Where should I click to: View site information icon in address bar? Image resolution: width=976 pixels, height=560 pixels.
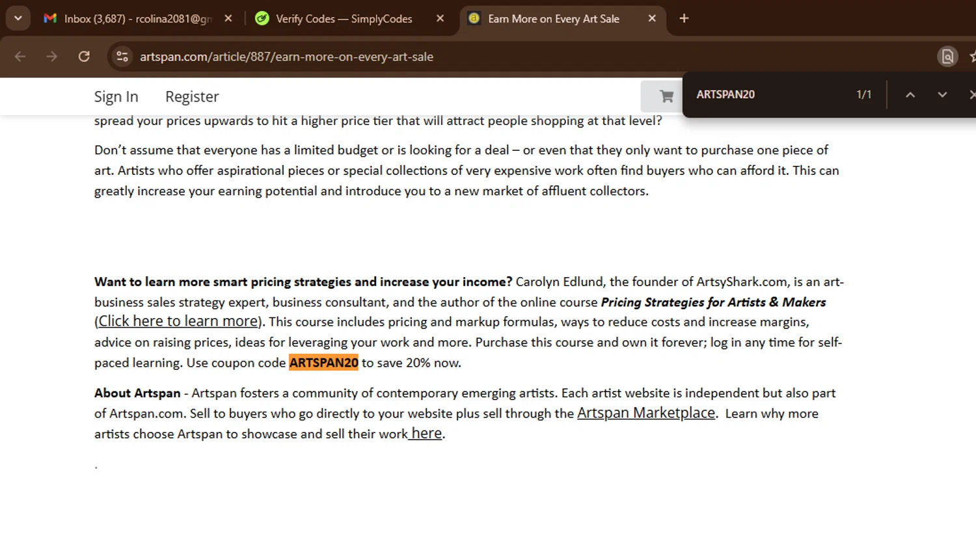tap(122, 57)
